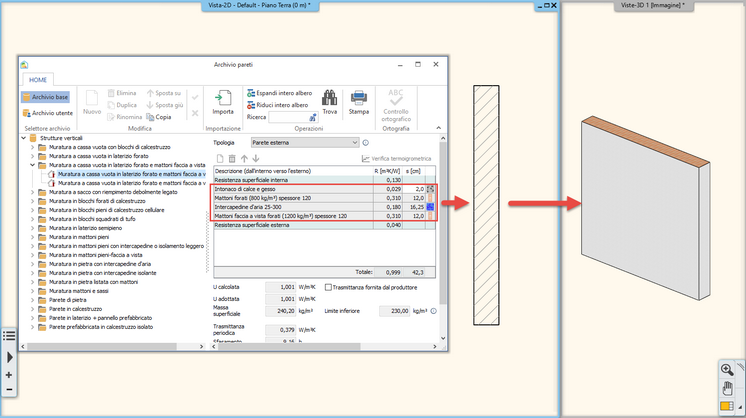Click the zoom magnifier in 3D view

[x=727, y=369]
